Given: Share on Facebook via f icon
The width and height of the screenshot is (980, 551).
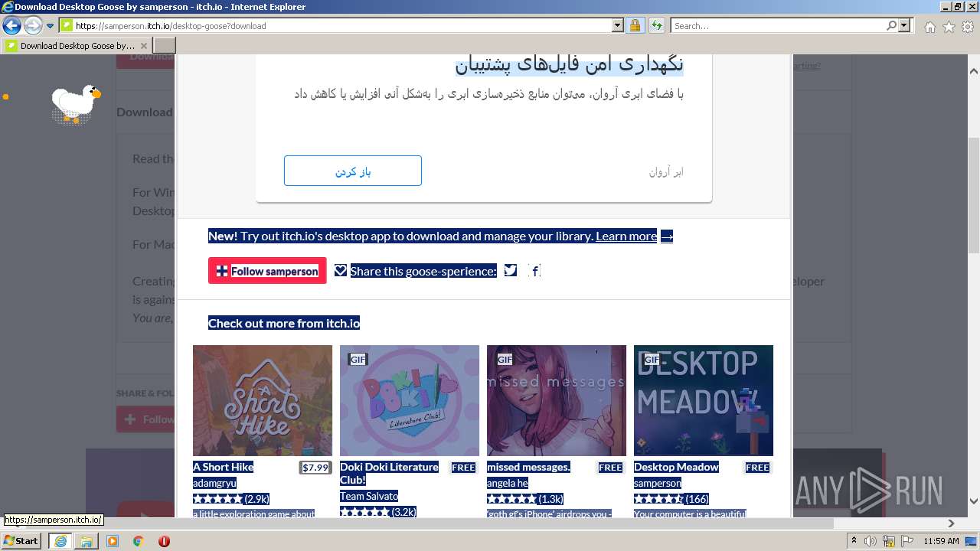Looking at the screenshot, I should click(534, 270).
